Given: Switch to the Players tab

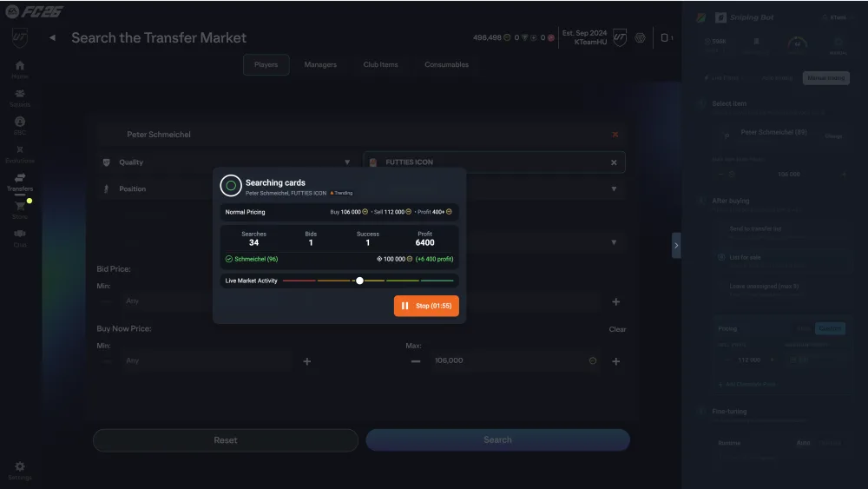Looking at the screenshot, I should (x=266, y=65).
